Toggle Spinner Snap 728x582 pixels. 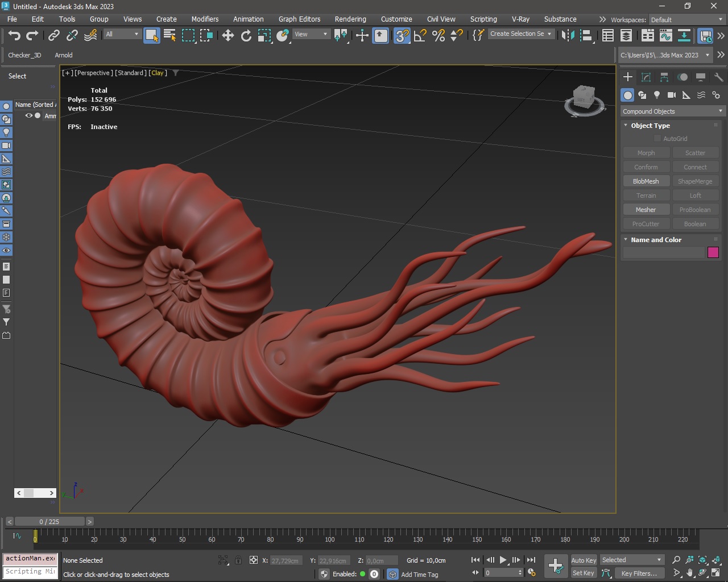click(457, 35)
